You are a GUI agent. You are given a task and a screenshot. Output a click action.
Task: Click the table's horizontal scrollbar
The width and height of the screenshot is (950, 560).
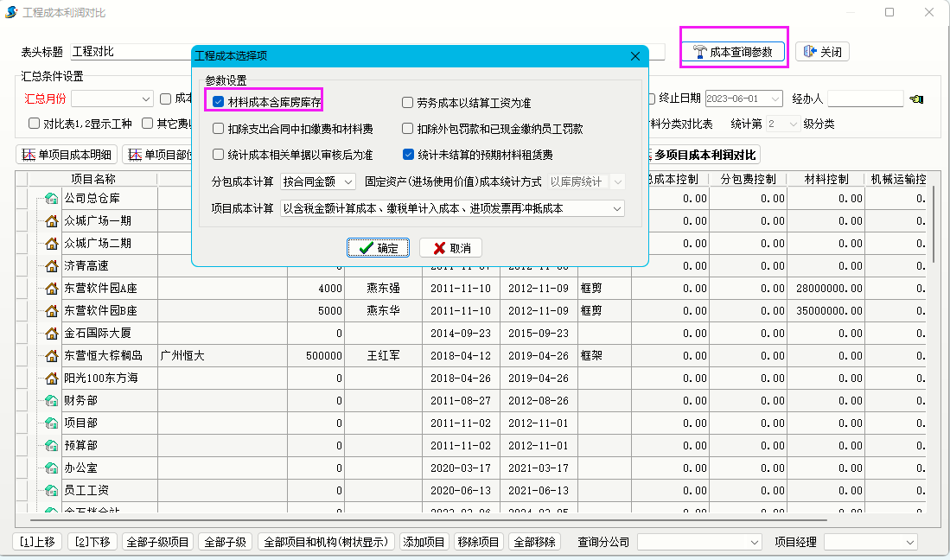tap(429, 519)
